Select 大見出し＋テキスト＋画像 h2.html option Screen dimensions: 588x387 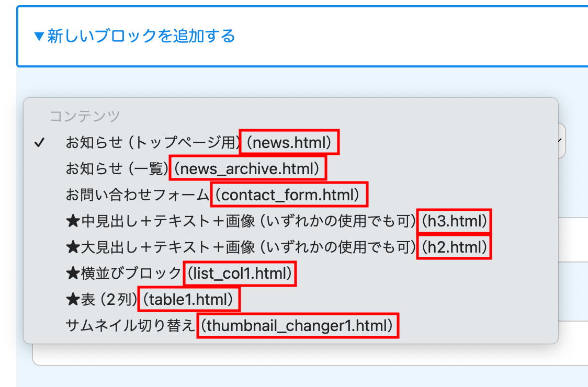(277, 247)
